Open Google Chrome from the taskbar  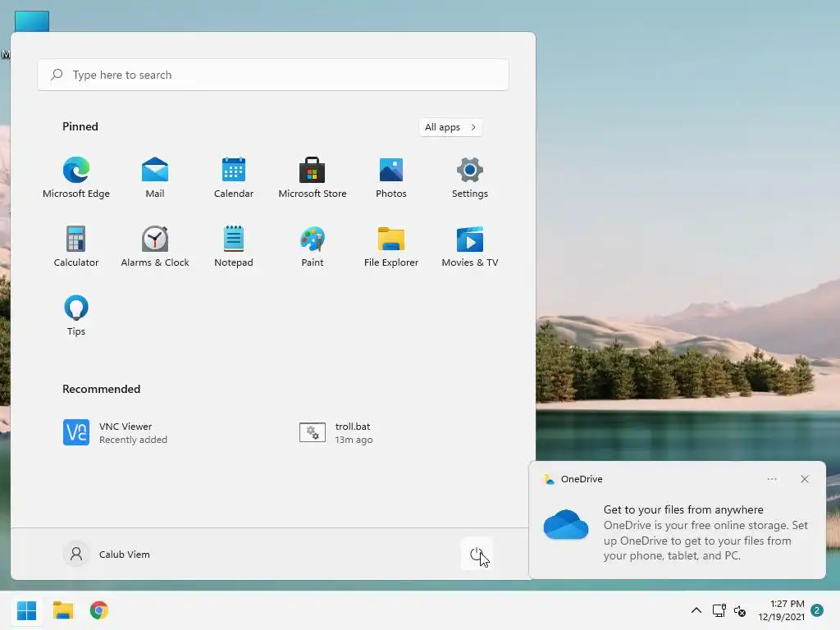[x=99, y=610]
